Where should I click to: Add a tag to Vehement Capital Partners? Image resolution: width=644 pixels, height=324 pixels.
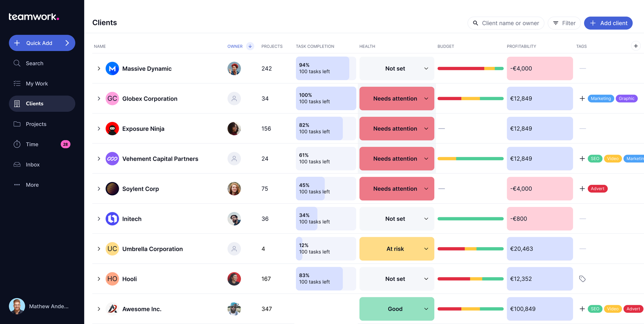click(582, 159)
